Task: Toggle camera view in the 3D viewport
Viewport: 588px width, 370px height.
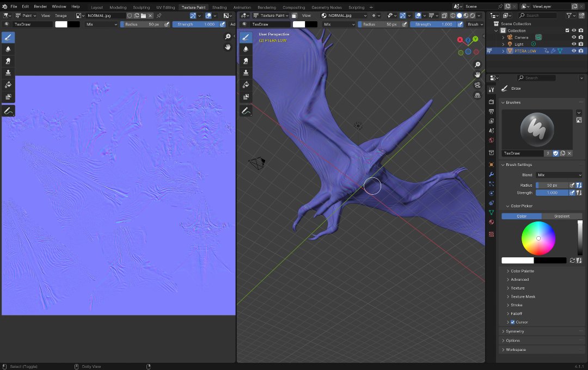Action: pyautogui.click(x=477, y=85)
